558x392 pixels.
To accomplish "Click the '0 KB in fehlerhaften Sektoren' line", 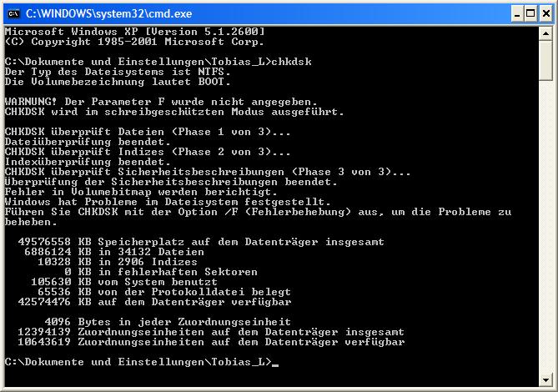I will point(161,272).
